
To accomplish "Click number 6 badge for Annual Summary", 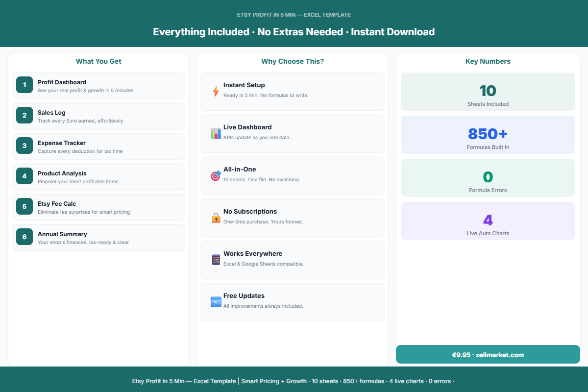I will point(24,237).
